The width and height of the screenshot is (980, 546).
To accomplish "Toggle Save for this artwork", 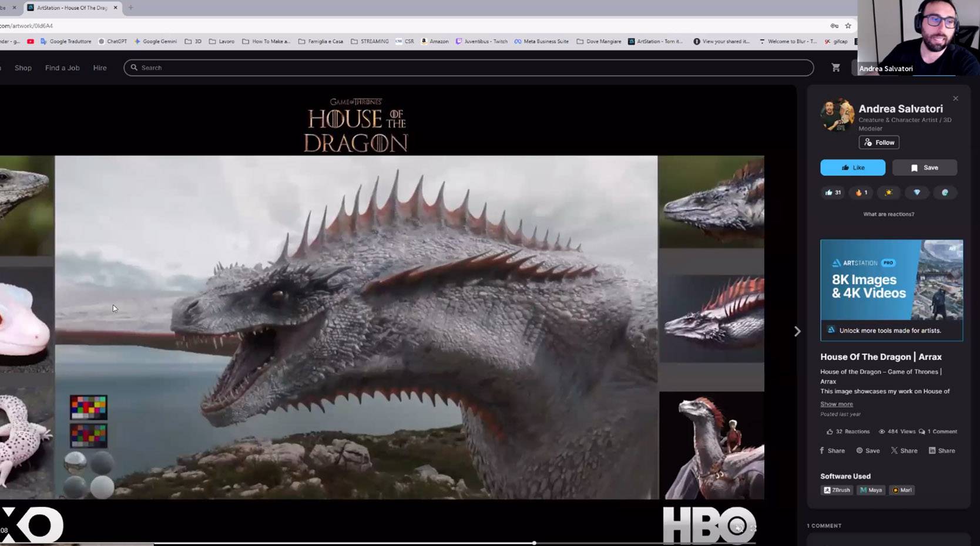I will tap(924, 168).
